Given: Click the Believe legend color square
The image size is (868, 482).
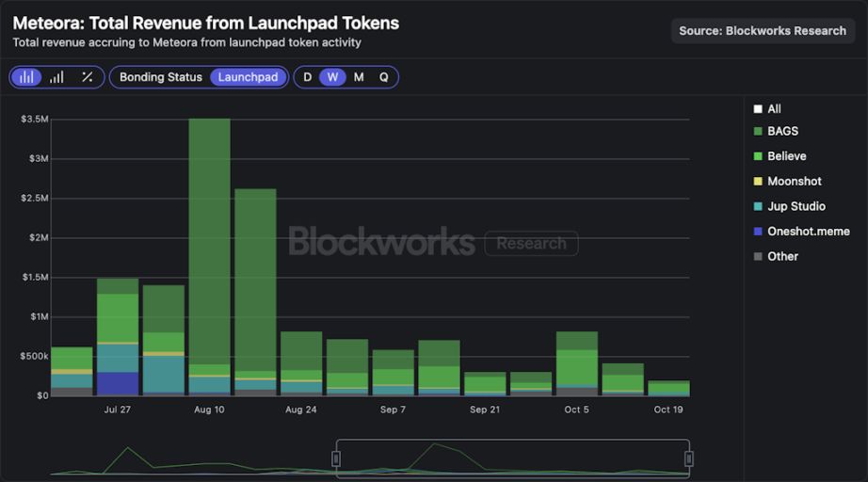Looking at the screenshot, I should pos(758,156).
